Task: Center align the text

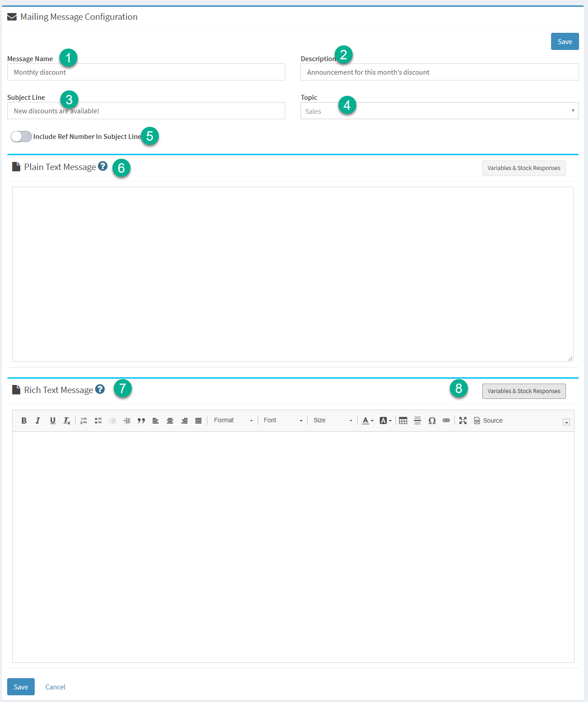Action: 170,420
